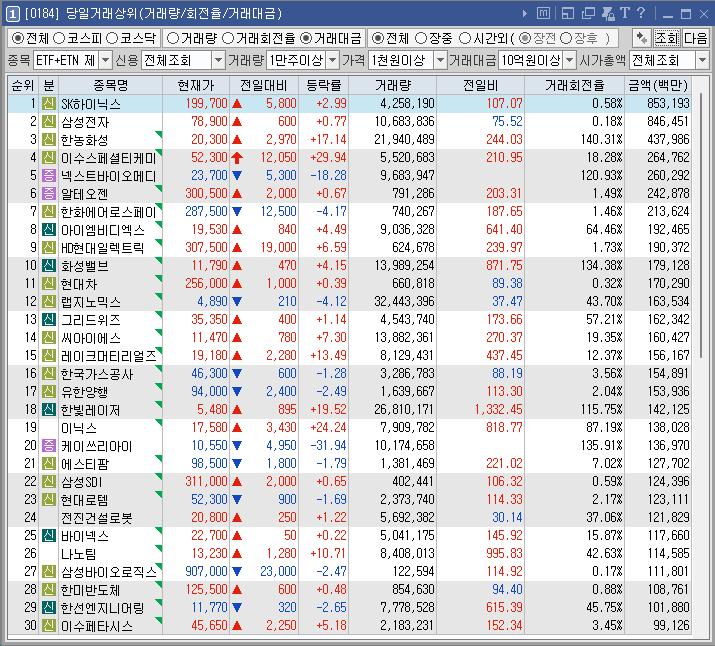This screenshot has height=646, width=715.
Task: Click the 등락률 column header
Action: click(324, 85)
